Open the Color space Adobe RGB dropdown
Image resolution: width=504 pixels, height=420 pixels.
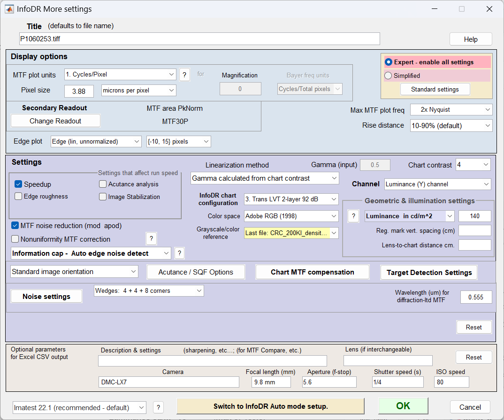click(x=291, y=216)
